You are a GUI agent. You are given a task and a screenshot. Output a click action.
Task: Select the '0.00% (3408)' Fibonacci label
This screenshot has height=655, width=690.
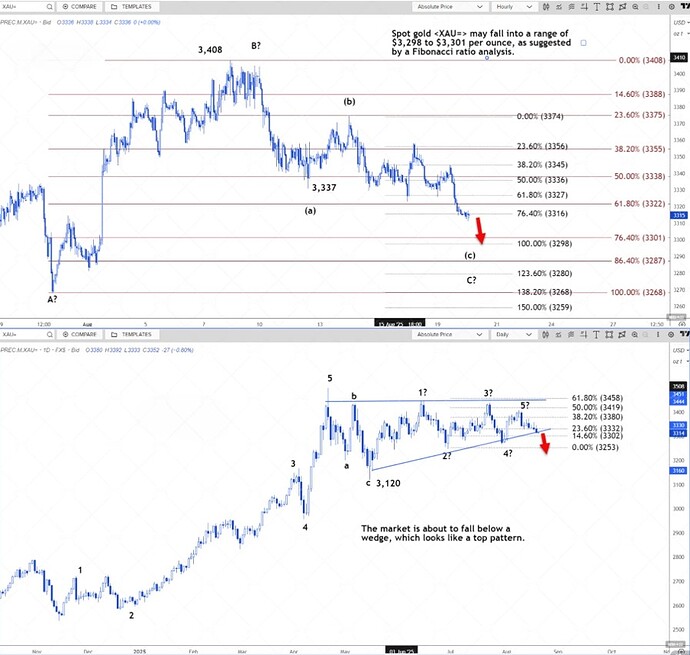tap(642, 60)
